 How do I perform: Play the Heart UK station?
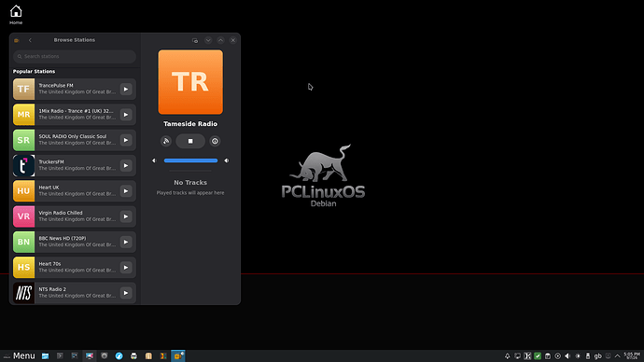126,191
